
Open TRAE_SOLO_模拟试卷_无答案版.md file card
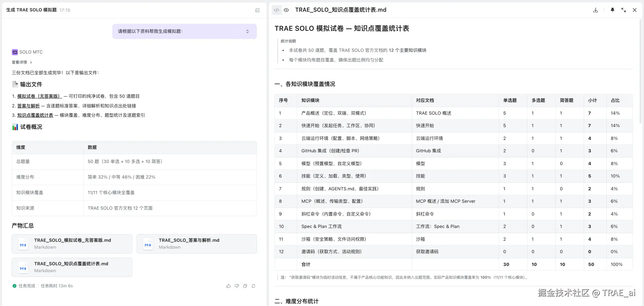pyautogui.click(x=72, y=244)
